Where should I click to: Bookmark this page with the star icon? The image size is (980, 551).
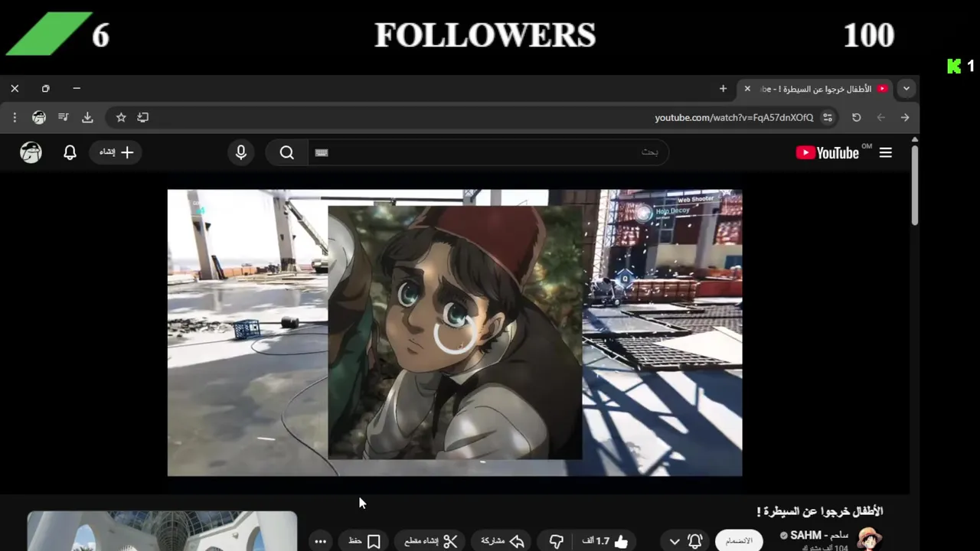point(120,117)
